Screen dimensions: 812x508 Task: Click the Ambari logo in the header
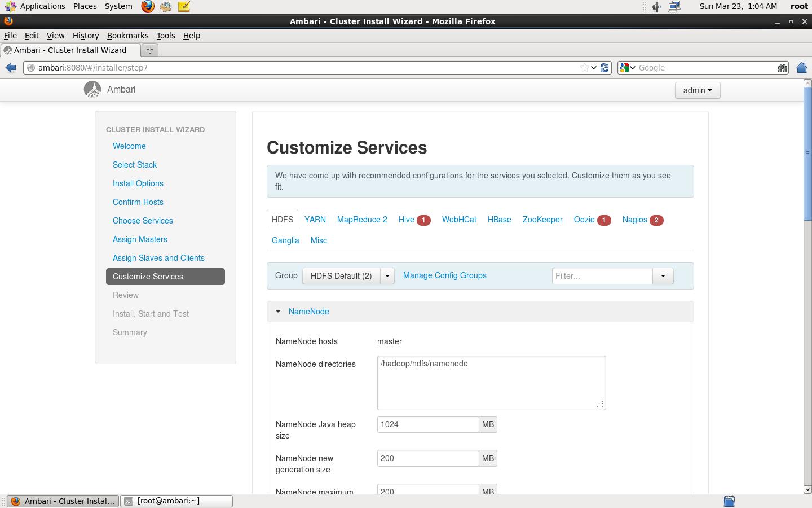click(92, 89)
